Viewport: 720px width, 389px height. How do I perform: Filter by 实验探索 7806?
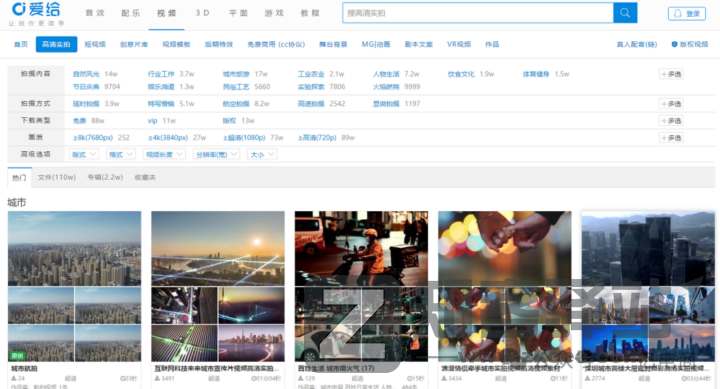point(321,86)
